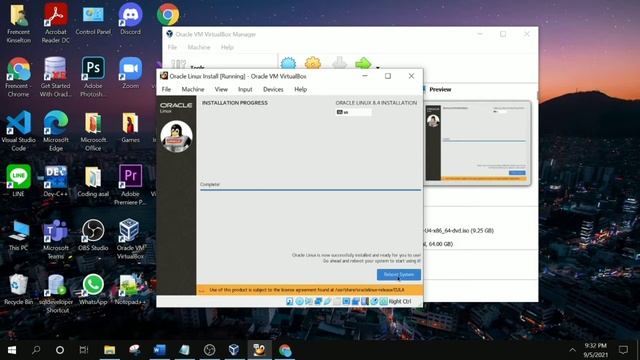Open the View menu in the VM window
Image resolution: width=640 pixels, height=360 pixels.
(x=221, y=89)
